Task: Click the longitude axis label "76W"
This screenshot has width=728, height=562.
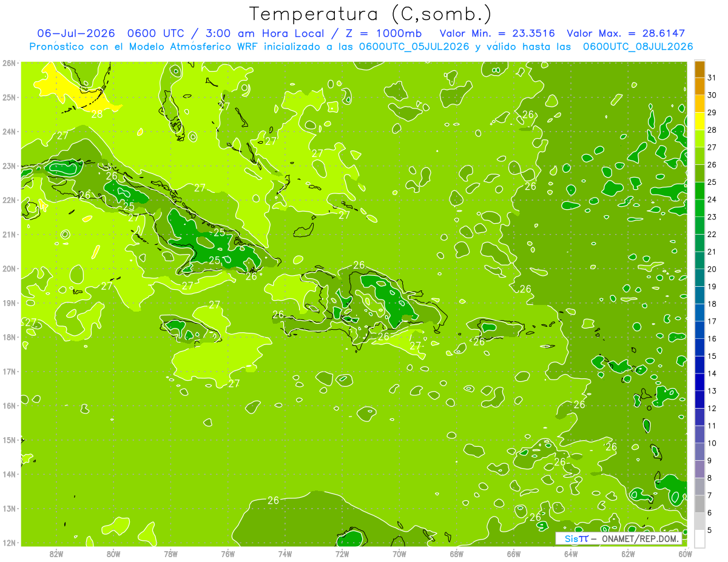Action: pos(227,554)
